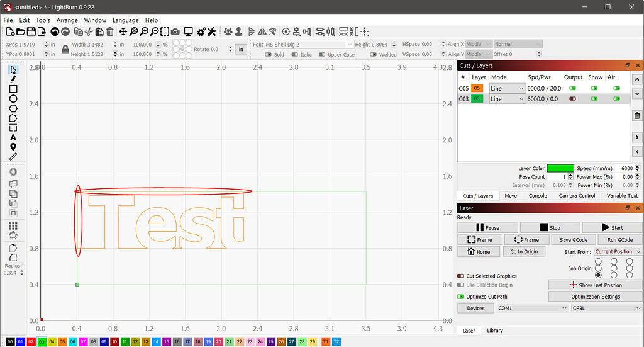Open the Preview monitor icon

pos(188,31)
